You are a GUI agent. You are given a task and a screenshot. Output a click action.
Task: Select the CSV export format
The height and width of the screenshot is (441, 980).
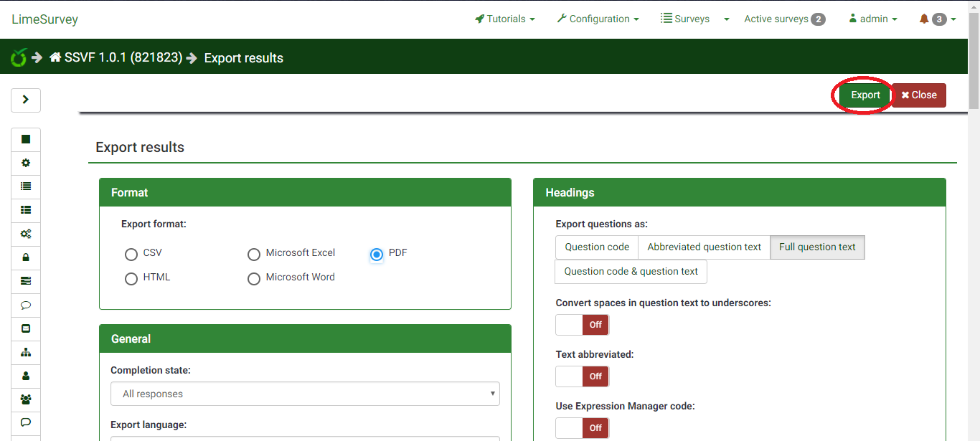coord(131,255)
